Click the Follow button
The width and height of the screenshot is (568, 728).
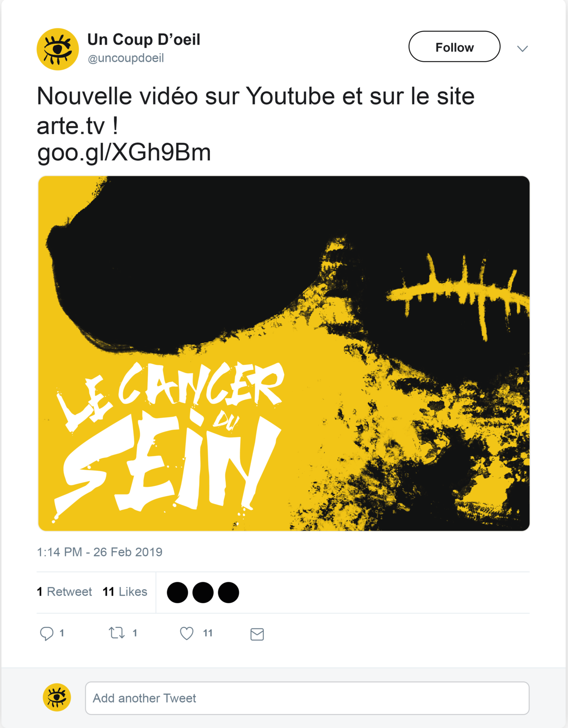point(454,47)
